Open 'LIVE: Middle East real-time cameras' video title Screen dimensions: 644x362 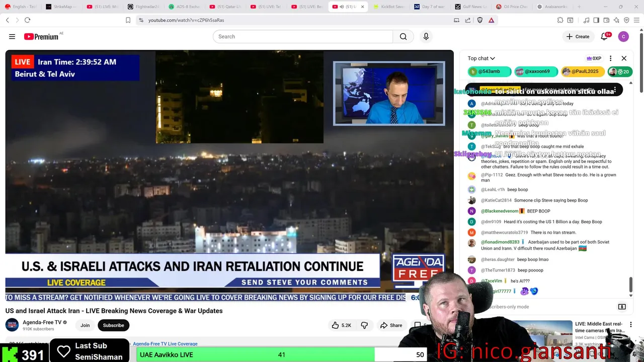[599, 327]
